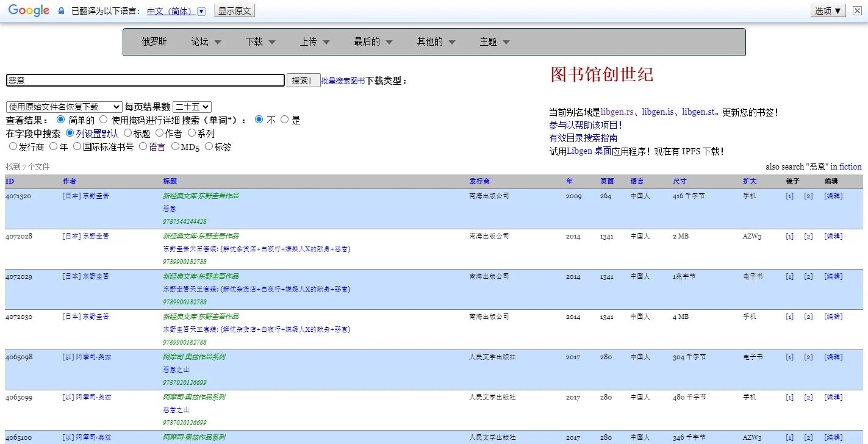Sort results by 尺寸 column header
868x444 pixels.
coord(680,181)
